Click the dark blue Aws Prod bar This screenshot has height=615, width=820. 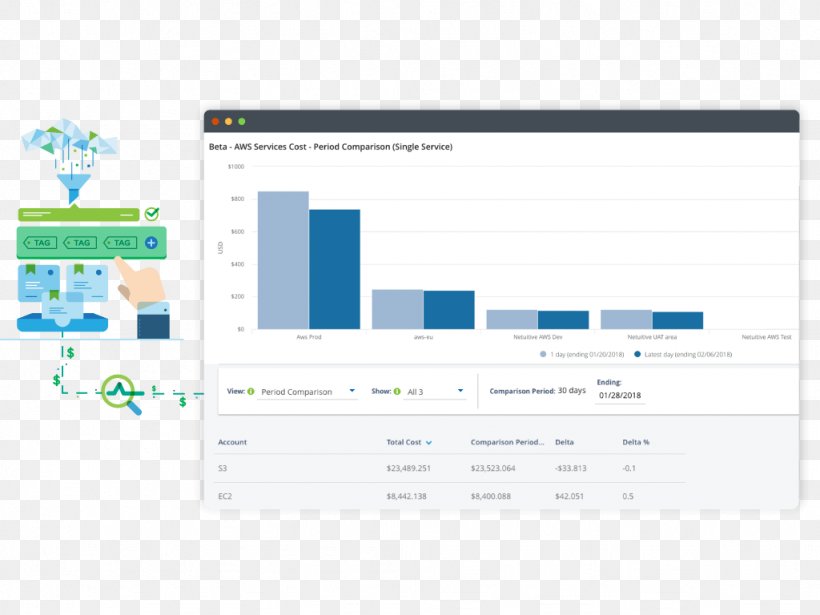point(335,269)
